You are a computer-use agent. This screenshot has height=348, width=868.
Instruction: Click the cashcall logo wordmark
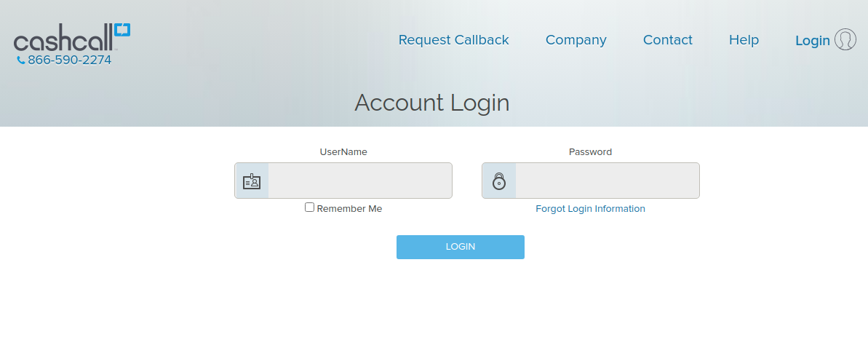63,41
